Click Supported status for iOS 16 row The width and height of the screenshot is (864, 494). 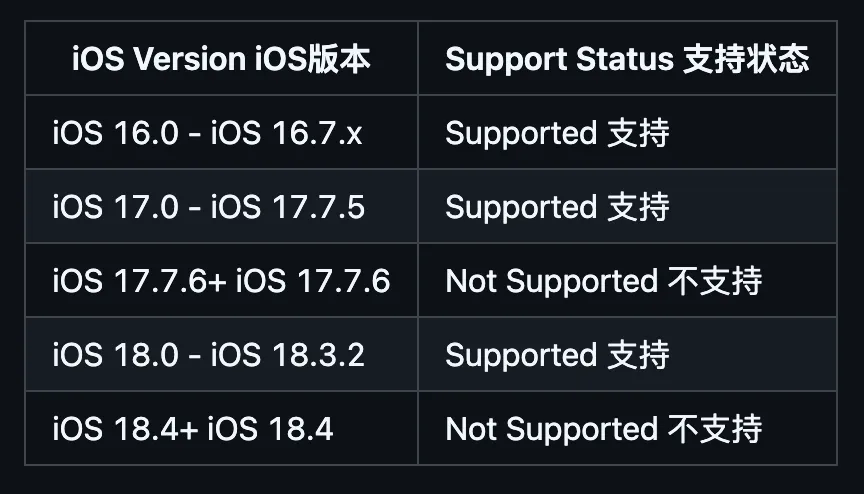tap(556, 133)
